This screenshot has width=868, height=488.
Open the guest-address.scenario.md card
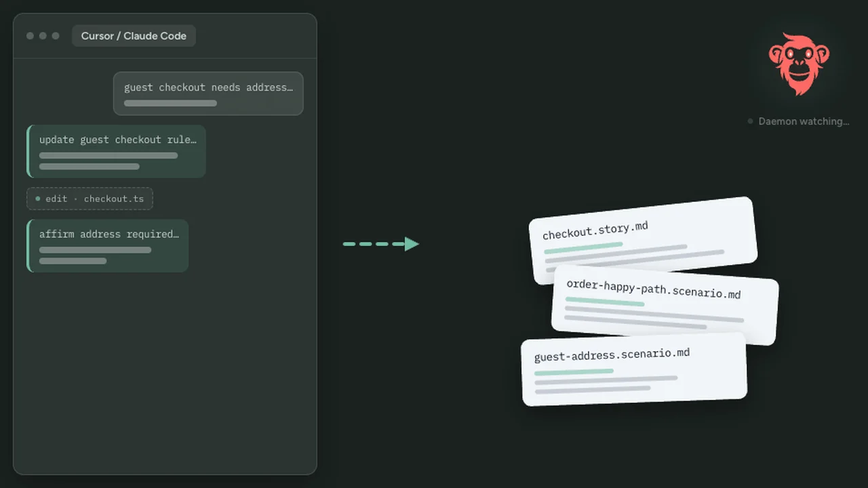coord(633,369)
